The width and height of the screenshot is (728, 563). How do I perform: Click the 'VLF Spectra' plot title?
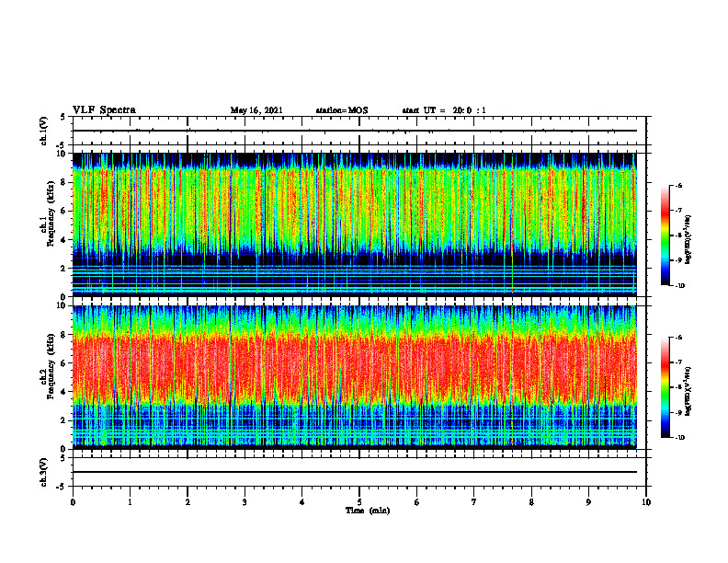coord(105,110)
